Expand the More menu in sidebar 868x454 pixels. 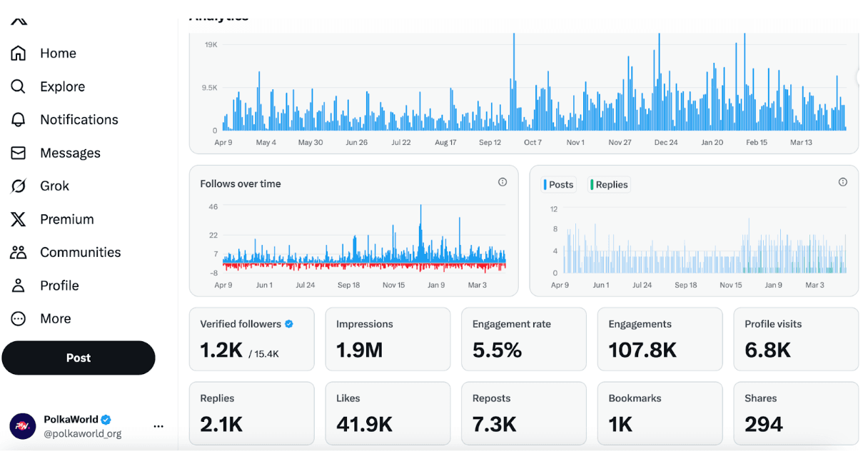pos(19,318)
